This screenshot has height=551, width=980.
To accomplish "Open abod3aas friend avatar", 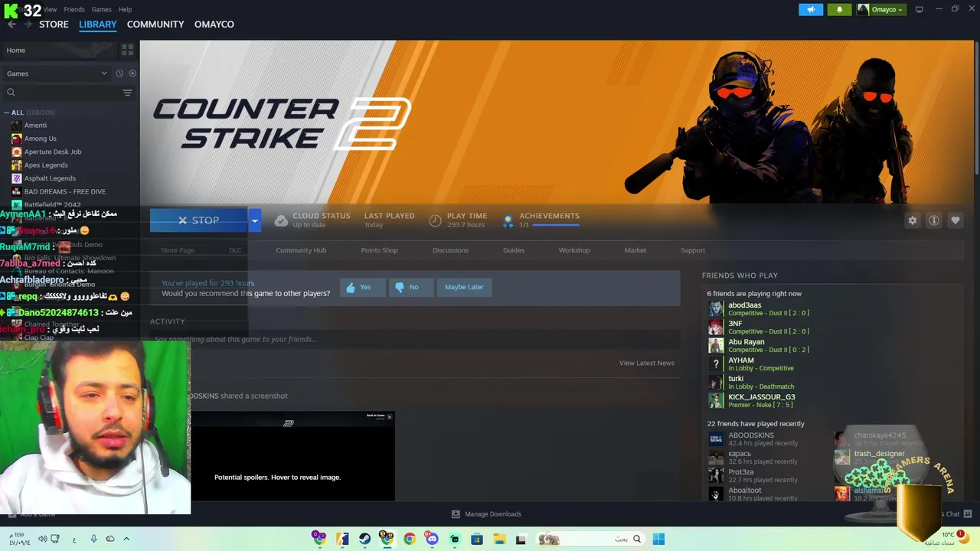I will coord(716,308).
